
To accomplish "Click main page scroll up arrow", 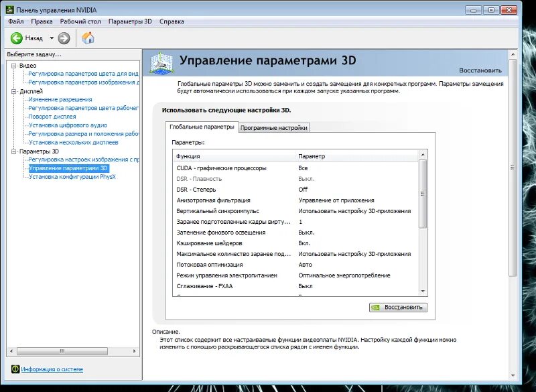I will (x=513, y=54).
